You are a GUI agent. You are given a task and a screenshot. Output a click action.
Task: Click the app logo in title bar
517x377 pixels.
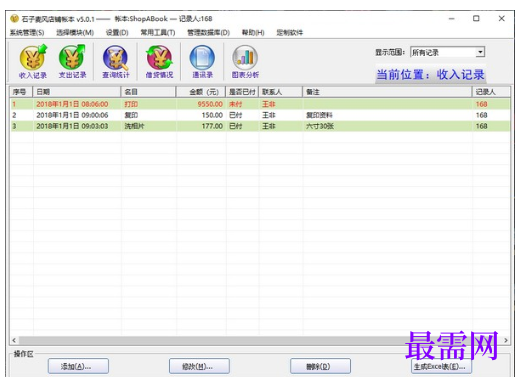point(14,18)
